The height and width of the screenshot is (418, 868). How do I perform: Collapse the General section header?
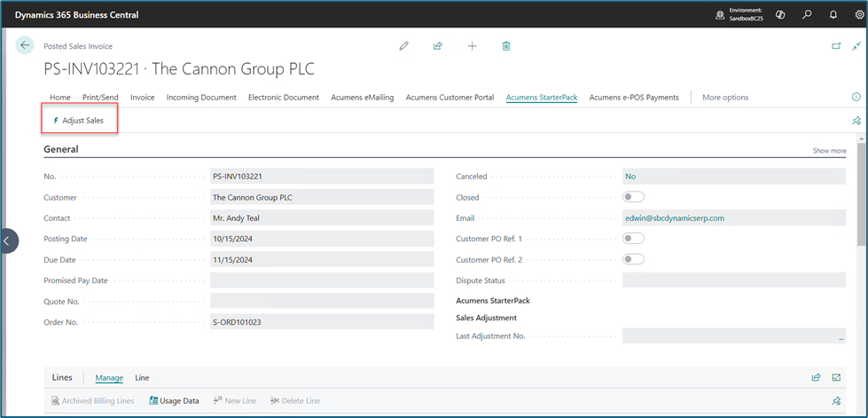click(x=61, y=149)
